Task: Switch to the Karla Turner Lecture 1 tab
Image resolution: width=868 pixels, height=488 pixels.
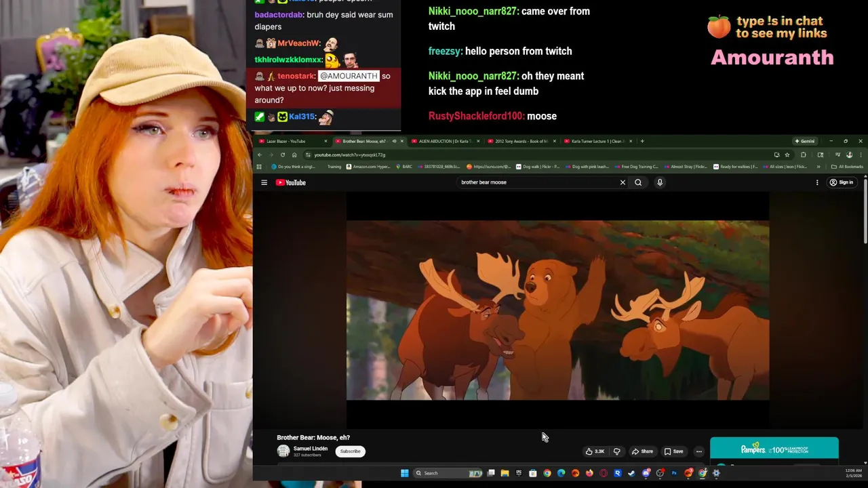Action: tap(597, 141)
